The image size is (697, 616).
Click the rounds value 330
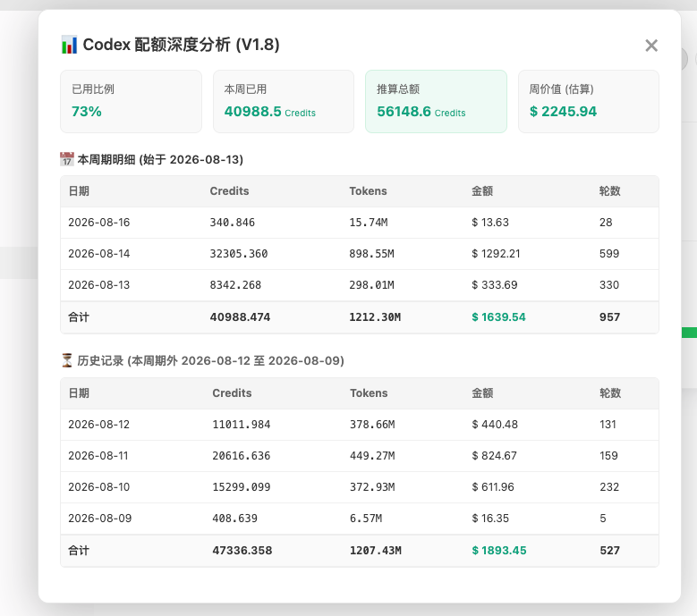click(609, 284)
